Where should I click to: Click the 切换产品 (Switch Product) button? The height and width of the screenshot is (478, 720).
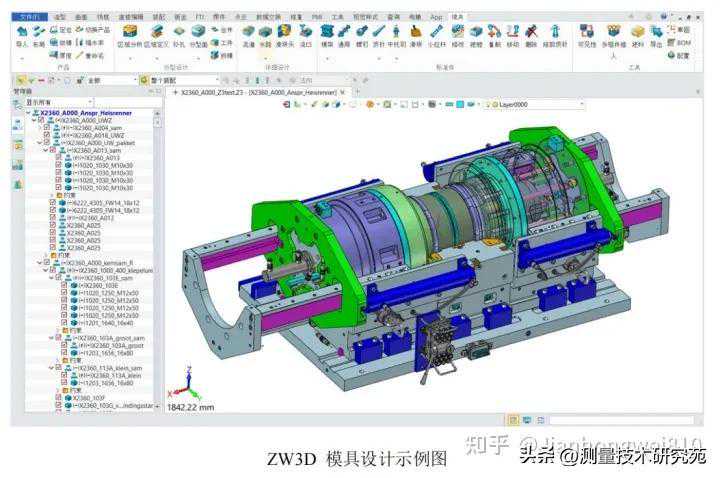pos(90,30)
